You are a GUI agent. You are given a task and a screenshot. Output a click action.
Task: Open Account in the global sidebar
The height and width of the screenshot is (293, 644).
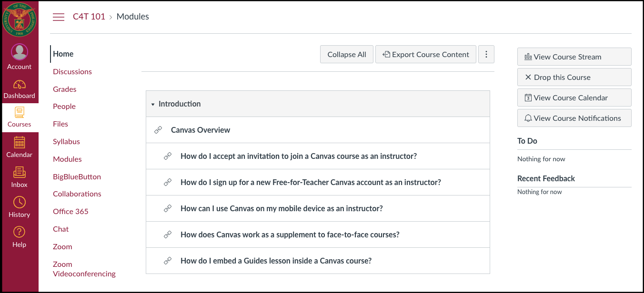(x=20, y=57)
